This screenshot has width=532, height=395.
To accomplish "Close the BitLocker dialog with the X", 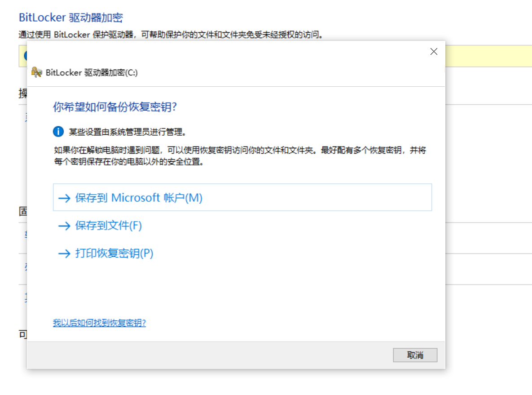I will coord(434,52).
